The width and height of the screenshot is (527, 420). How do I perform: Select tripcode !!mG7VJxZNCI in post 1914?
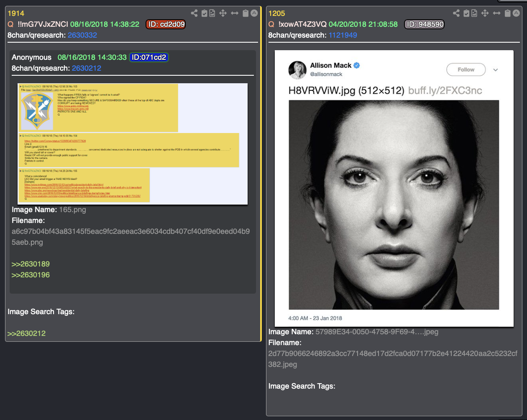tap(43, 24)
